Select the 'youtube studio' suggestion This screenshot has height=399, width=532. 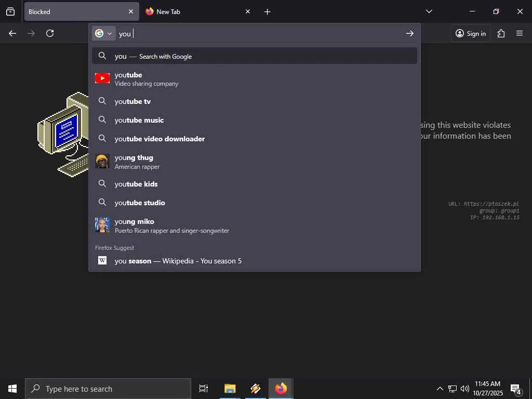click(x=255, y=203)
